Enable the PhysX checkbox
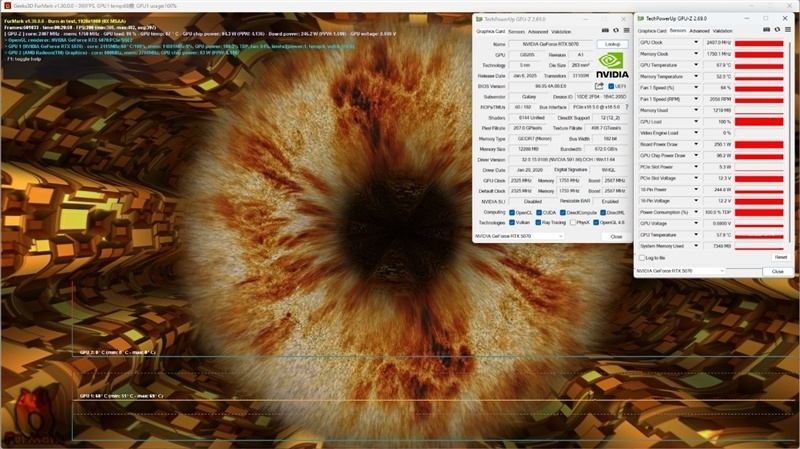 573,222
